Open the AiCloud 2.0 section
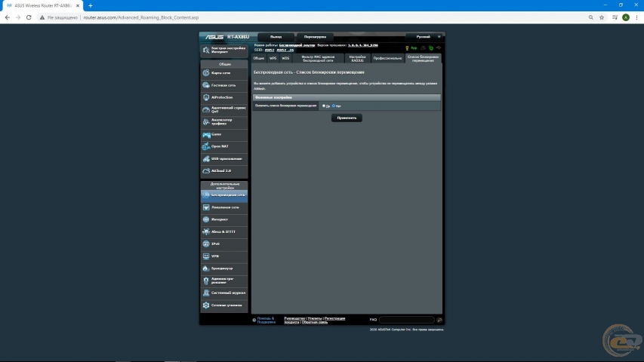 click(223, 170)
